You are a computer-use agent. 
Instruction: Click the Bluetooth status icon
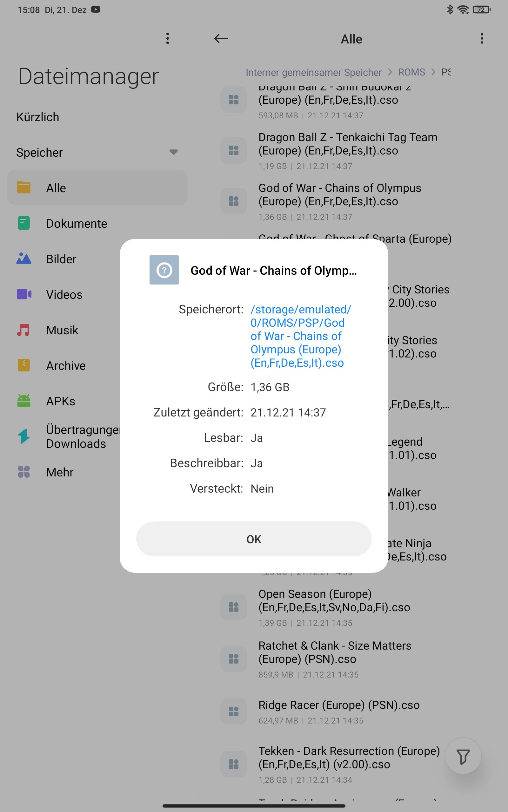(450, 10)
